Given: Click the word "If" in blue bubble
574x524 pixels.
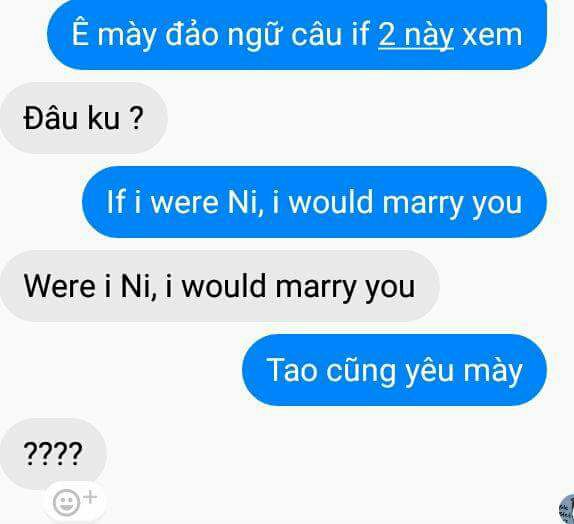Looking at the screenshot, I should (x=116, y=201).
